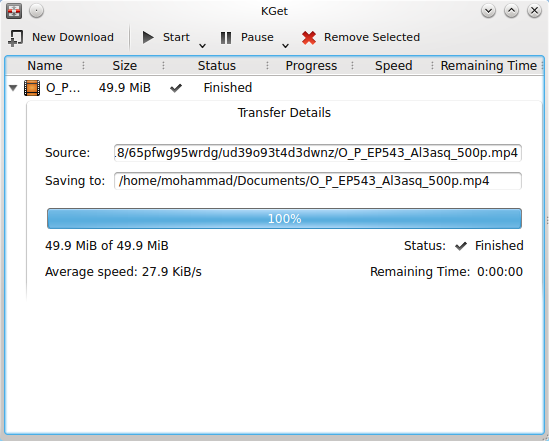This screenshot has width=549, height=441.
Task: Click Remaining Time 0:00:00 value
Action: point(500,272)
